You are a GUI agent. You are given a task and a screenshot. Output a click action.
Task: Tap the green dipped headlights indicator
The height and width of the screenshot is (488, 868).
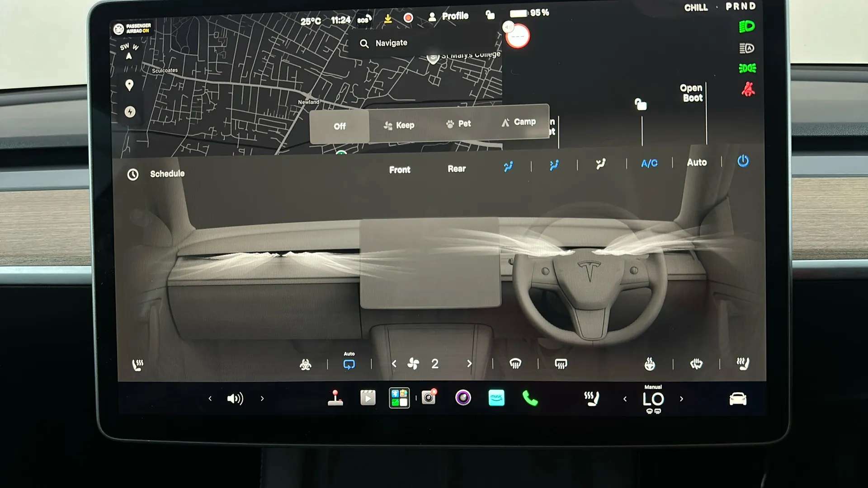(747, 27)
